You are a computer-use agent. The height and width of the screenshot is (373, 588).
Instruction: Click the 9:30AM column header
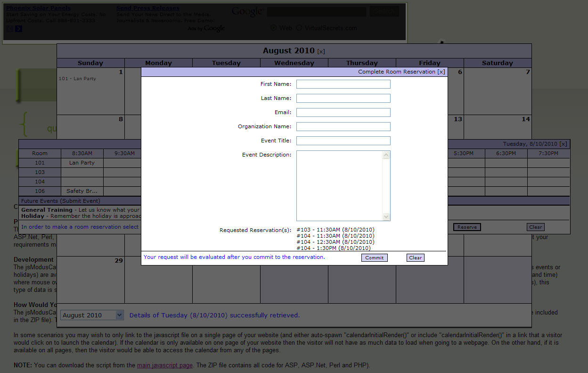(124, 153)
